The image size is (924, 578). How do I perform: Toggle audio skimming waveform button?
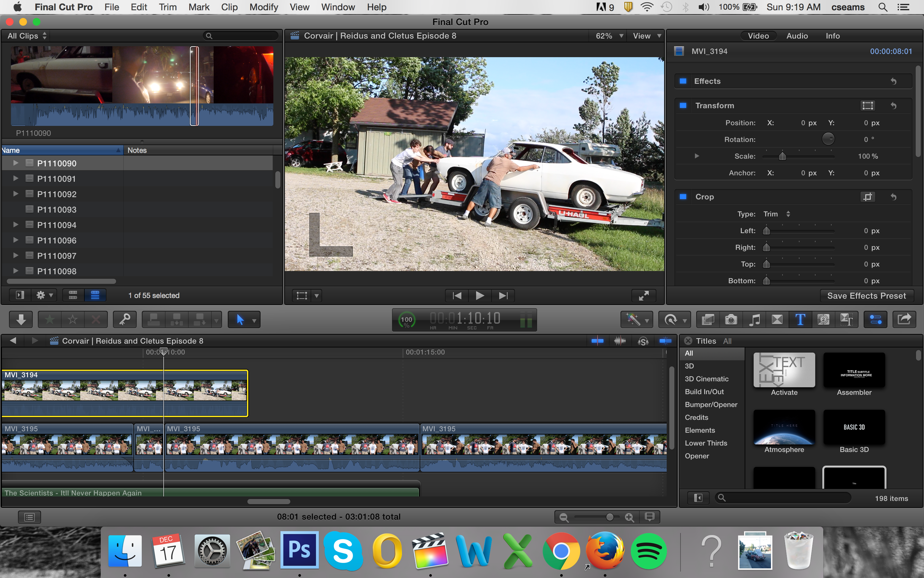620,341
